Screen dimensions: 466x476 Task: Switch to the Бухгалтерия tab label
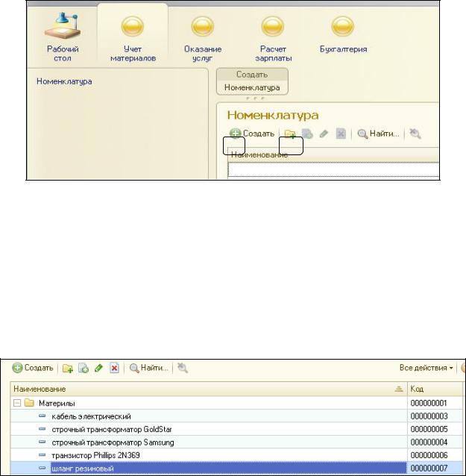[343, 49]
